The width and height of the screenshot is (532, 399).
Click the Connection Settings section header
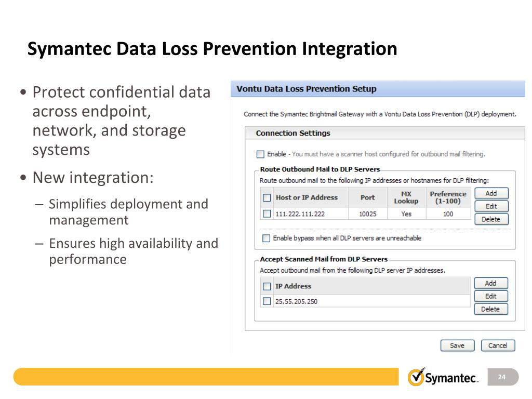[x=385, y=133]
